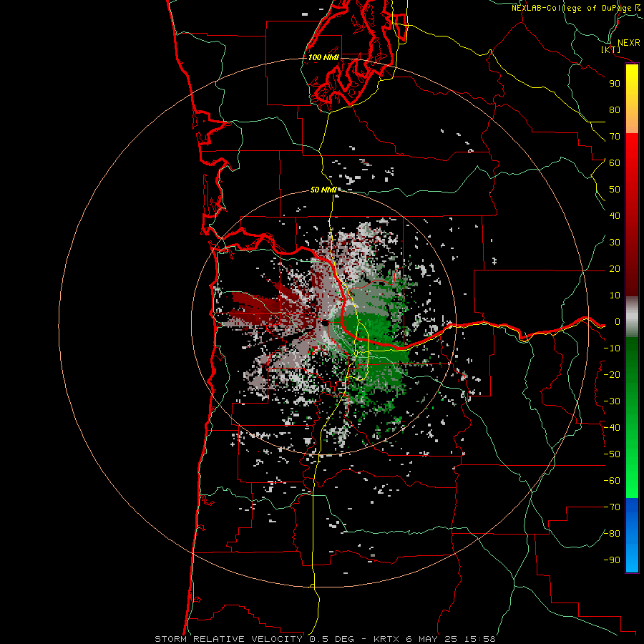Click the -50 label on the velocity scale

click(x=612, y=454)
